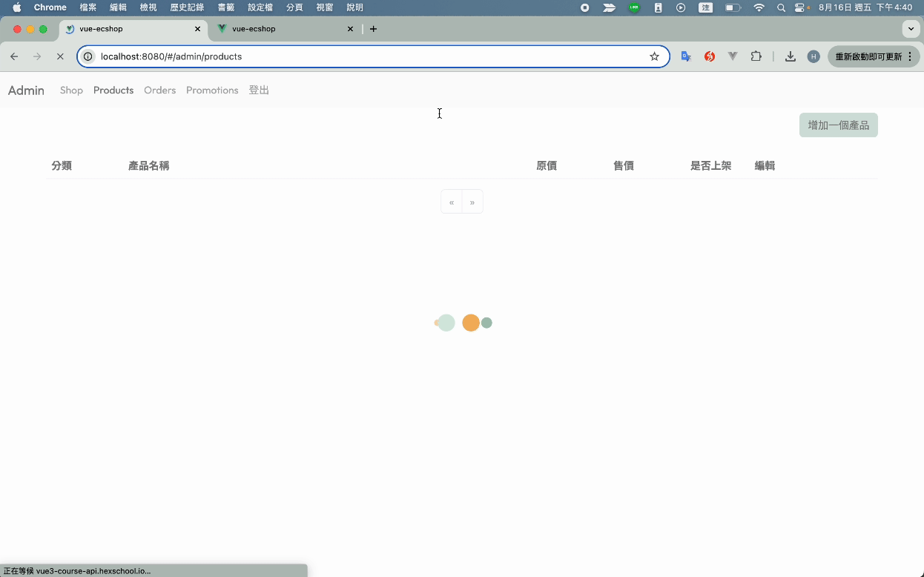924x577 pixels.
Task: Go to the Products nav link
Action: pos(113,90)
